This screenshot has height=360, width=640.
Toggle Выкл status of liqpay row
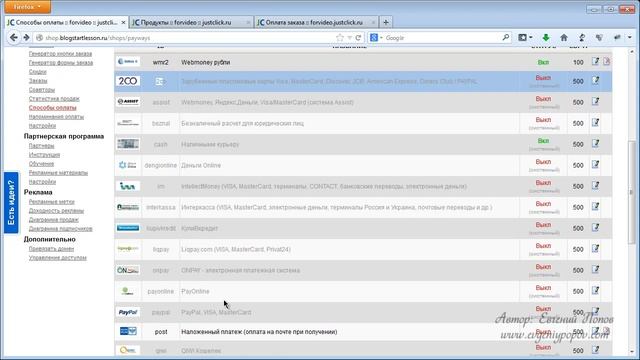tap(543, 246)
